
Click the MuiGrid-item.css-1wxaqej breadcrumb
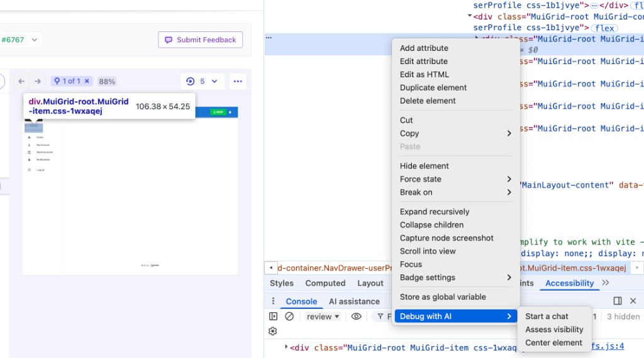point(574,268)
